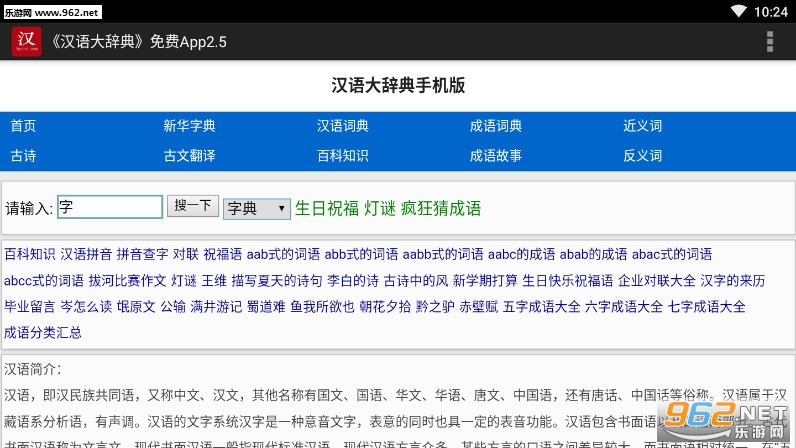The image size is (796, 448).
Task: Open the 拼音查字 link
Action: [x=142, y=254]
